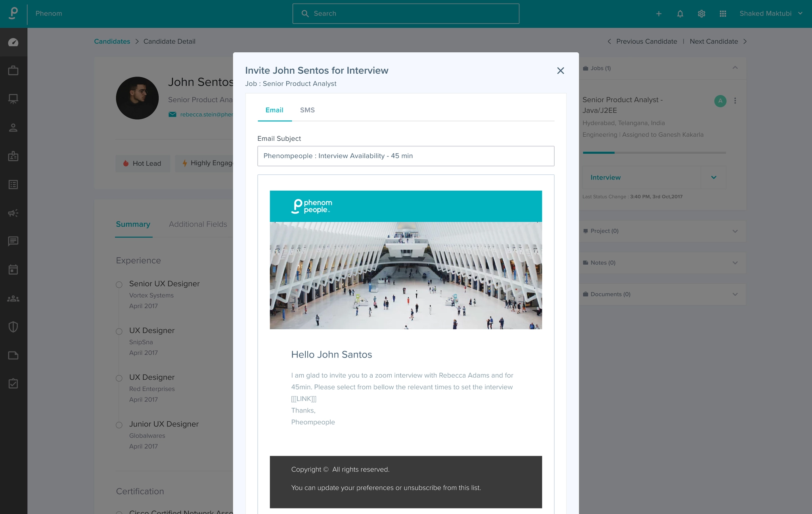Open the notifications bell icon
The height and width of the screenshot is (514, 812).
point(680,13)
